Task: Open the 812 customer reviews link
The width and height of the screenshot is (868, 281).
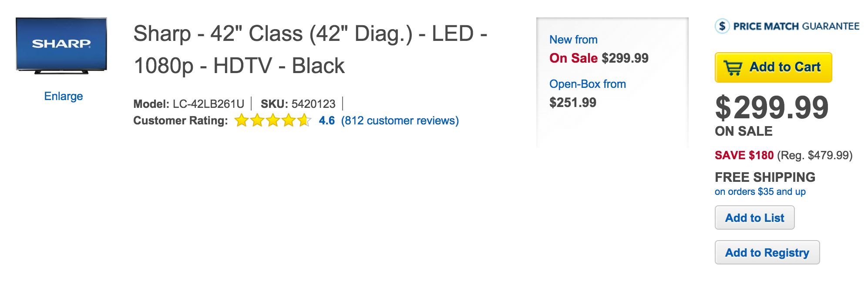Action: coord(400,120)
